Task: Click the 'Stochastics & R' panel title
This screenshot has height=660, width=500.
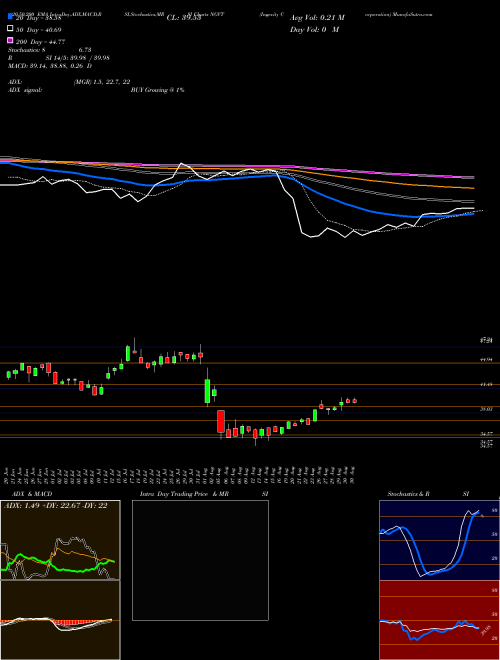Action: 408,494
